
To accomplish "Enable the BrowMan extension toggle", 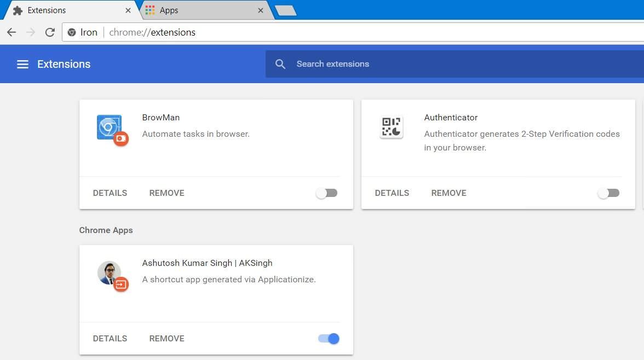I will point(327,193).
